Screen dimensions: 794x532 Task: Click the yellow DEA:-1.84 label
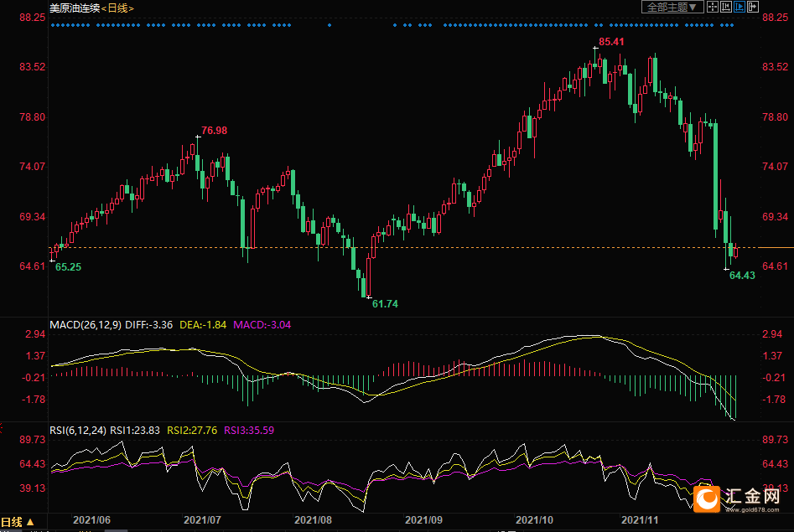[x=202, y=324]
